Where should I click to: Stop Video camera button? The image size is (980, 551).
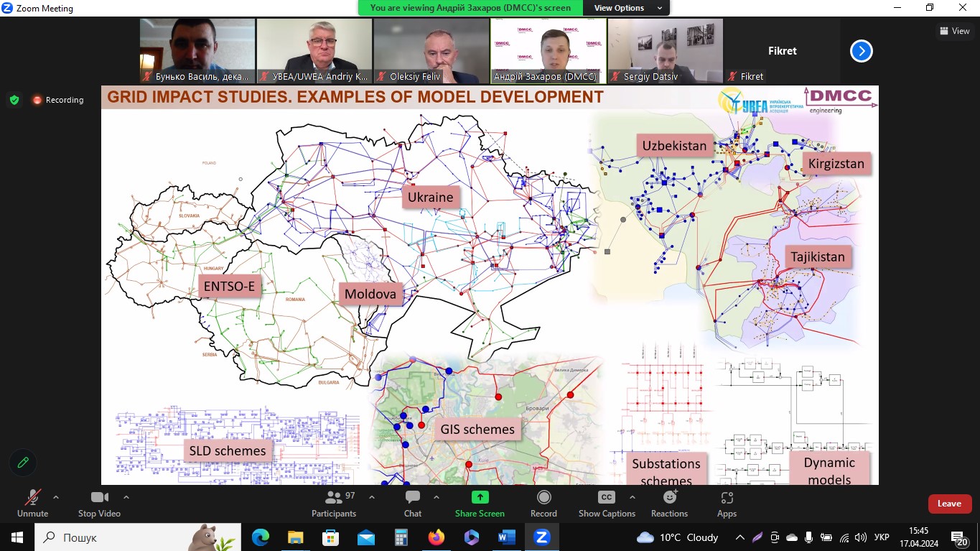[x=99, y=504]
